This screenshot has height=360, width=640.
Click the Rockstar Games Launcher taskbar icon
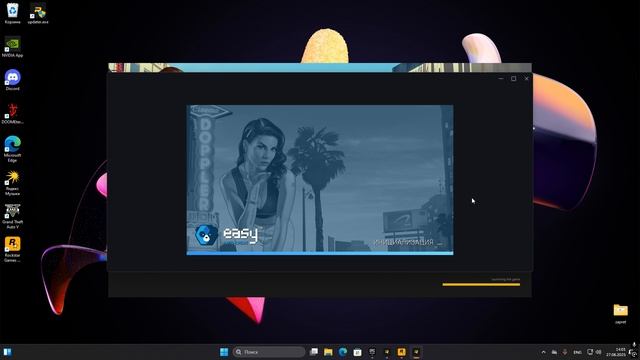coord(402,352)
